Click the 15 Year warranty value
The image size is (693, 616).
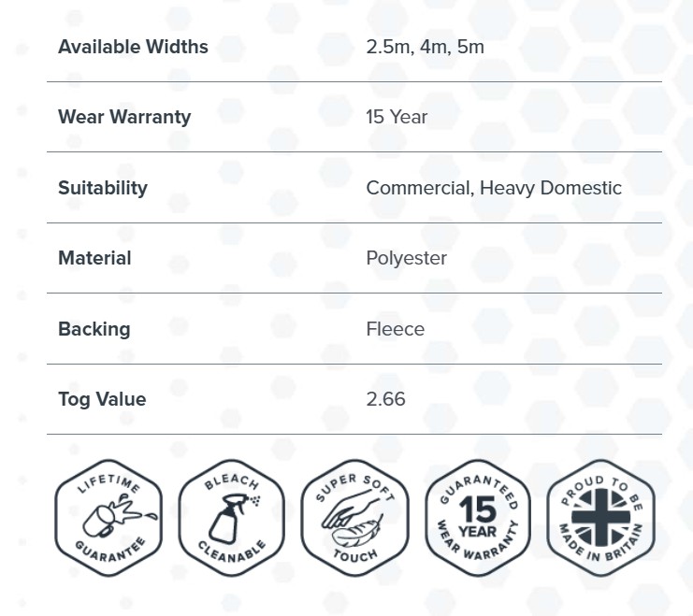pos(397,117)
